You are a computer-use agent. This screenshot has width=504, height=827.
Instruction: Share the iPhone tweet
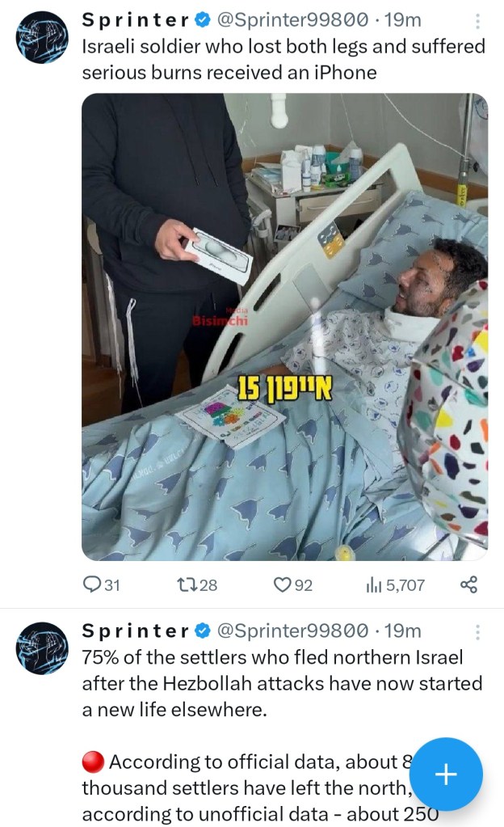point(468,584)
